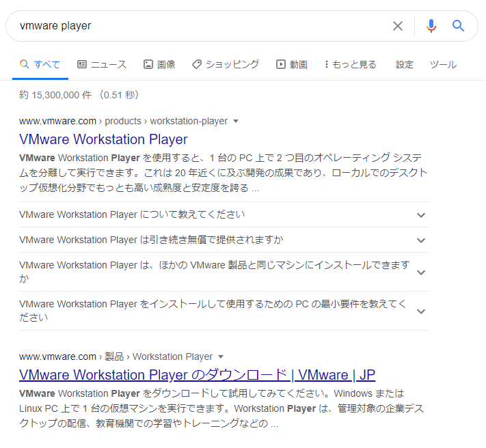Expand 'PC の最小要件を教えてください' question
Screen dimensions: 486x448
coord(224,311)
